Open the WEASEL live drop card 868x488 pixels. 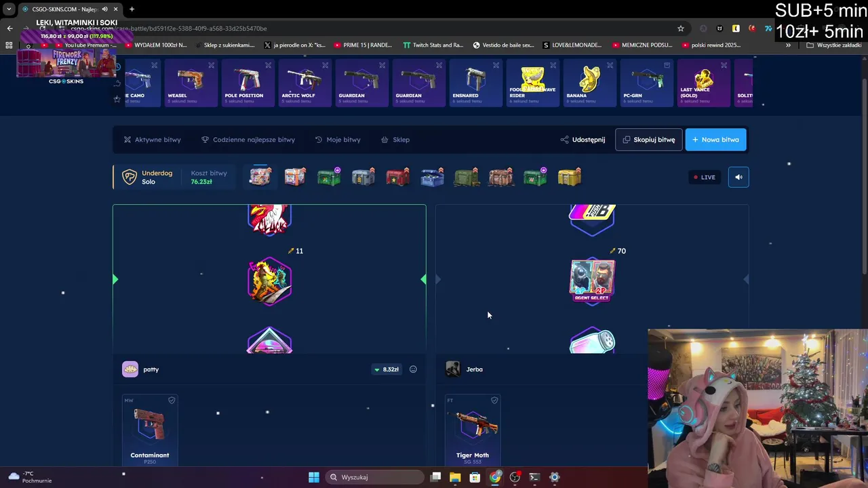point(191,83)
